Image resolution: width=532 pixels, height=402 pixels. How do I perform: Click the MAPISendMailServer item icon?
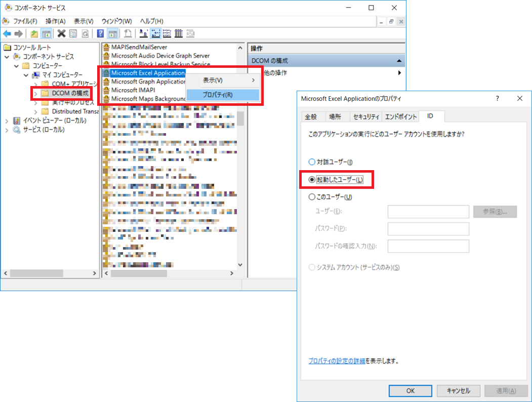[x=106, y=47]
